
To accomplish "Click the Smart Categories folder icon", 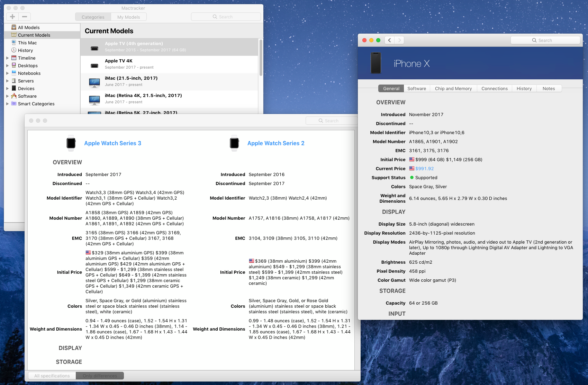I will point(14,104).
